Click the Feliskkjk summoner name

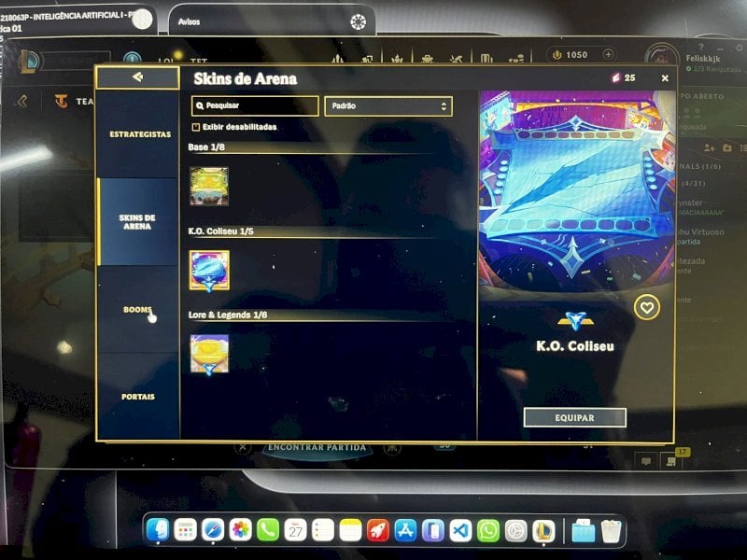(x=703, y=59)
